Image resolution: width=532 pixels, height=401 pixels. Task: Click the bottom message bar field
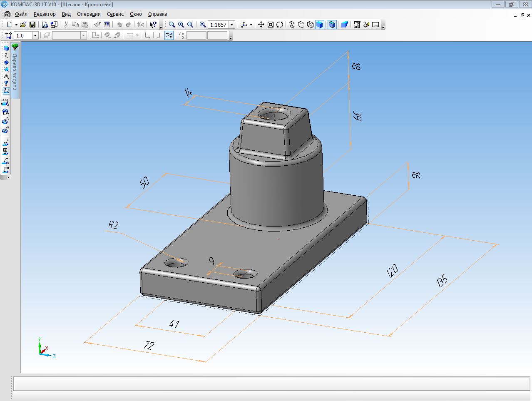point(271,384)
